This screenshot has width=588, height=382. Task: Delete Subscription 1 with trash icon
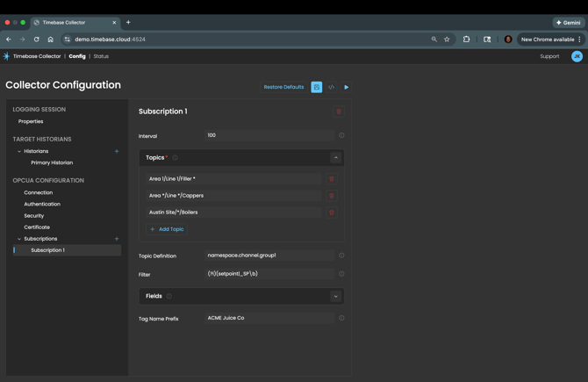339,112
